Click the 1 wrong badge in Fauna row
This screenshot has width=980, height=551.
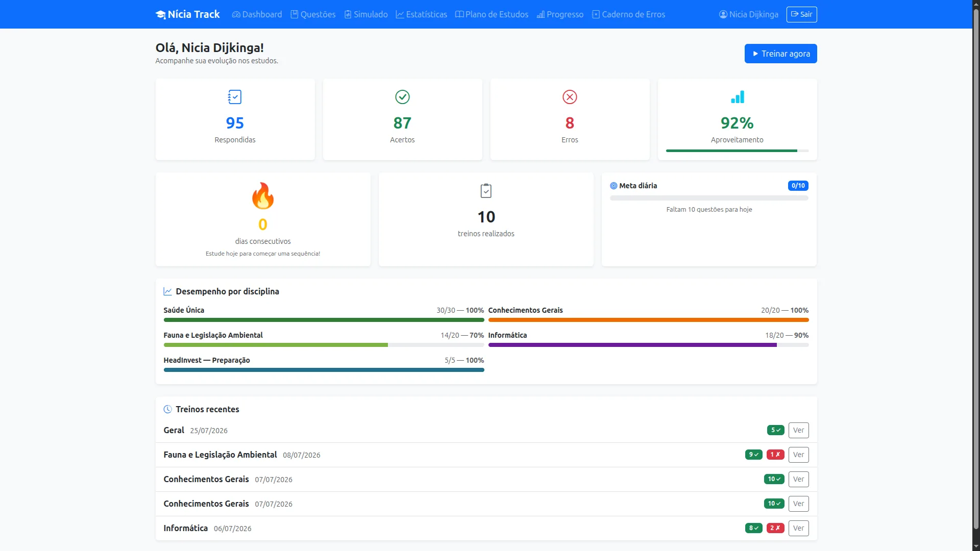coord(775,455)
